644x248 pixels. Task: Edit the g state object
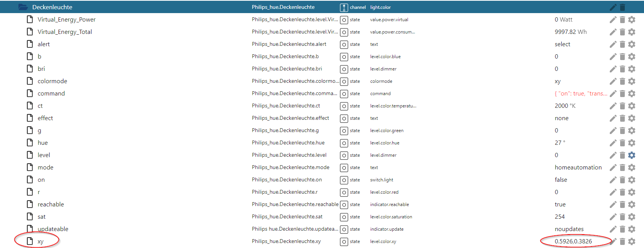click(613, 131)
